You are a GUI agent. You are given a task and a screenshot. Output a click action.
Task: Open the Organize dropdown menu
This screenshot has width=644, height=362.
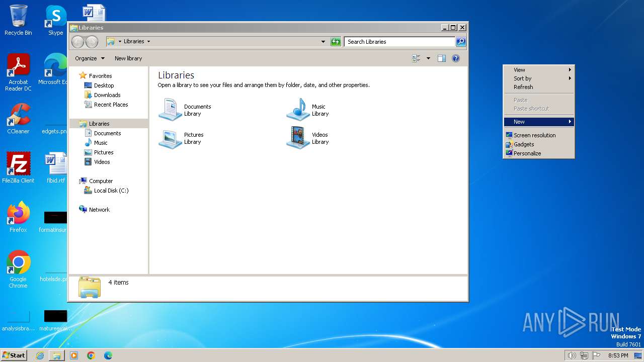90,58
